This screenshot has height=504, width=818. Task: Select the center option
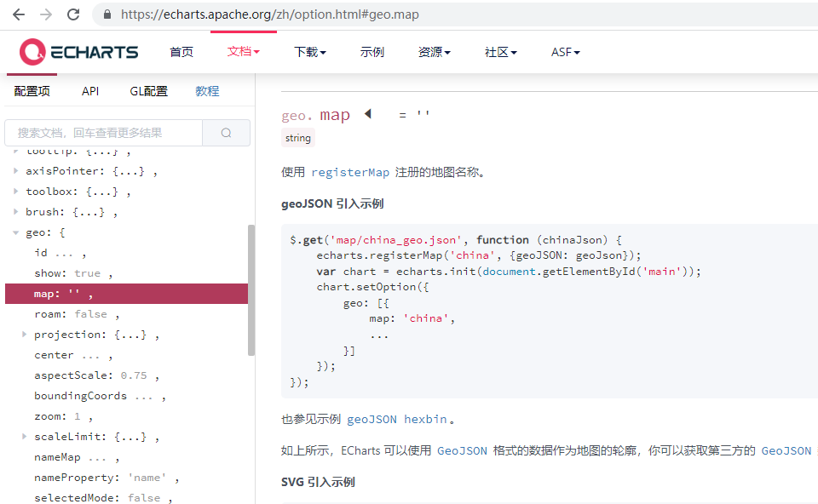coord(73,356)
